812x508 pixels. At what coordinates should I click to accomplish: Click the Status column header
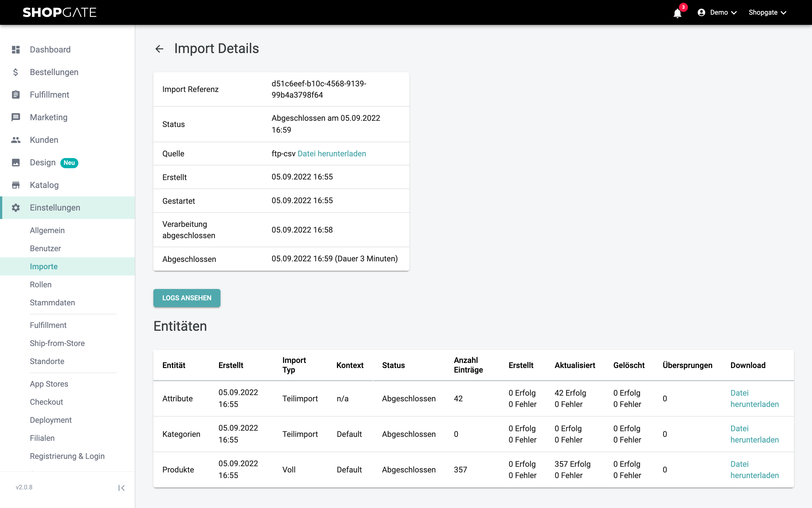coord(393,365)
